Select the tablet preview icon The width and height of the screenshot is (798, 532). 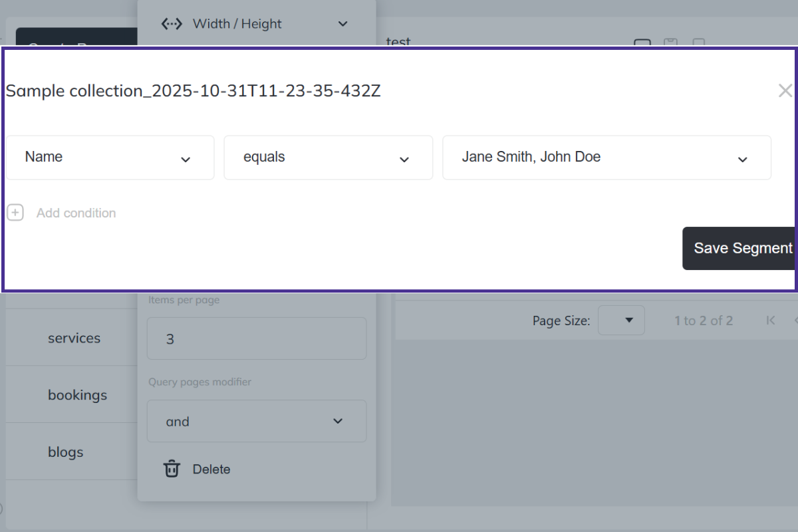[670, 43]
